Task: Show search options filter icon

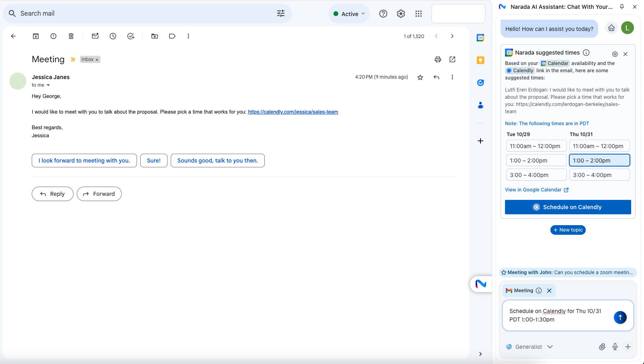Action: pyautogui.click(x=281, y=13)
